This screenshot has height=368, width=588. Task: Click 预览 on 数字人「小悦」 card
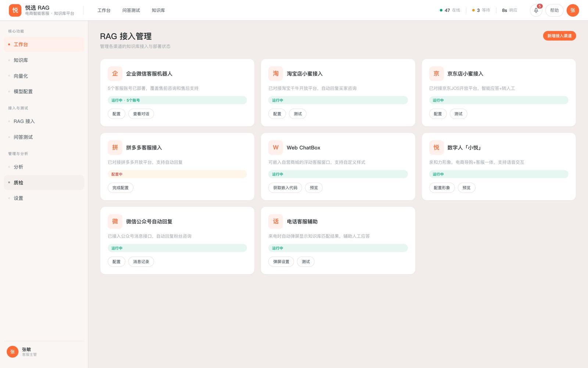coord(466,188)
